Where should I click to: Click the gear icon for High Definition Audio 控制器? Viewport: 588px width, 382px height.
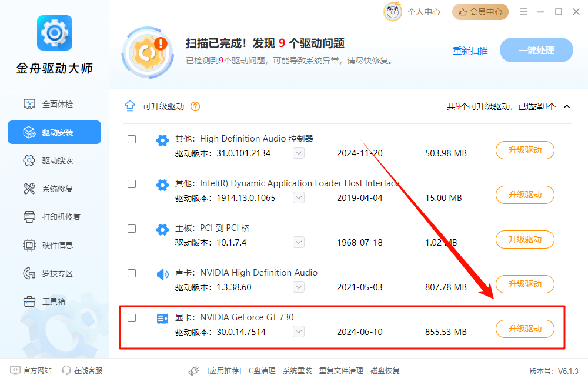click(x=162, y=140)
